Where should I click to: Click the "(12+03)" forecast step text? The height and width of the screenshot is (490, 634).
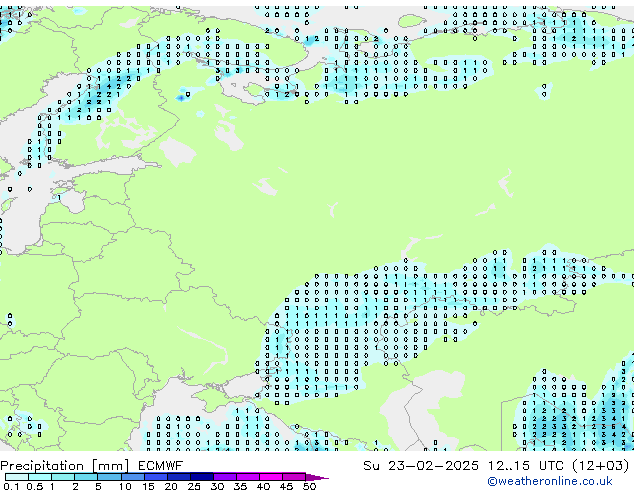pos(601,466)
